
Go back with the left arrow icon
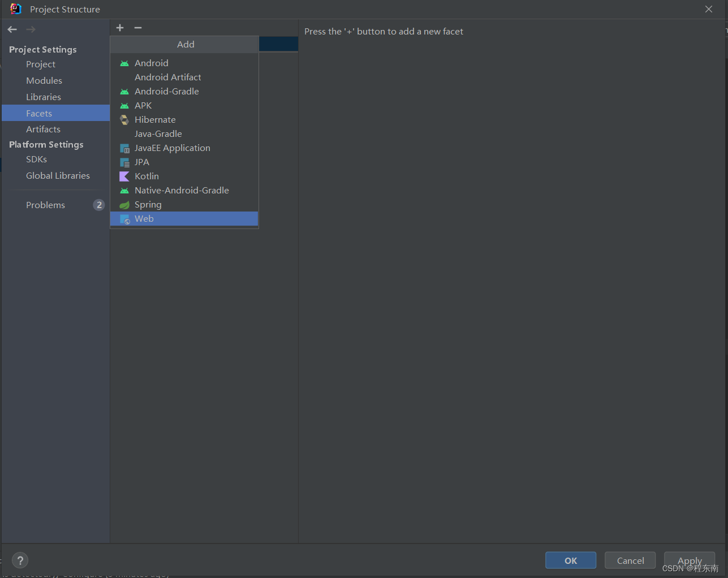(x=12, y=29)
